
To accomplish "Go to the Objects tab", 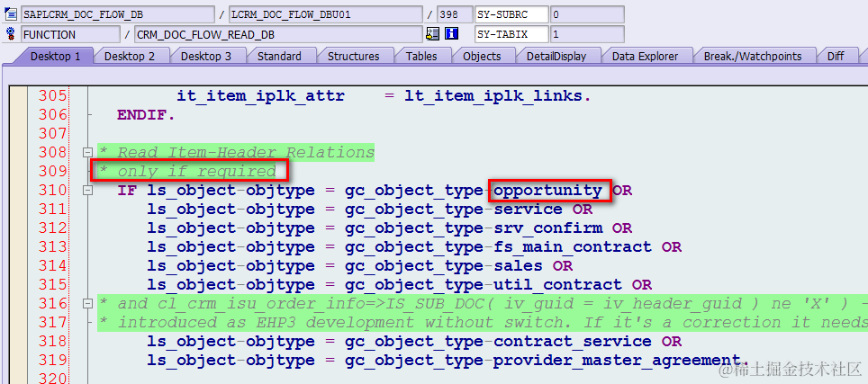I will tap(482, 56).
